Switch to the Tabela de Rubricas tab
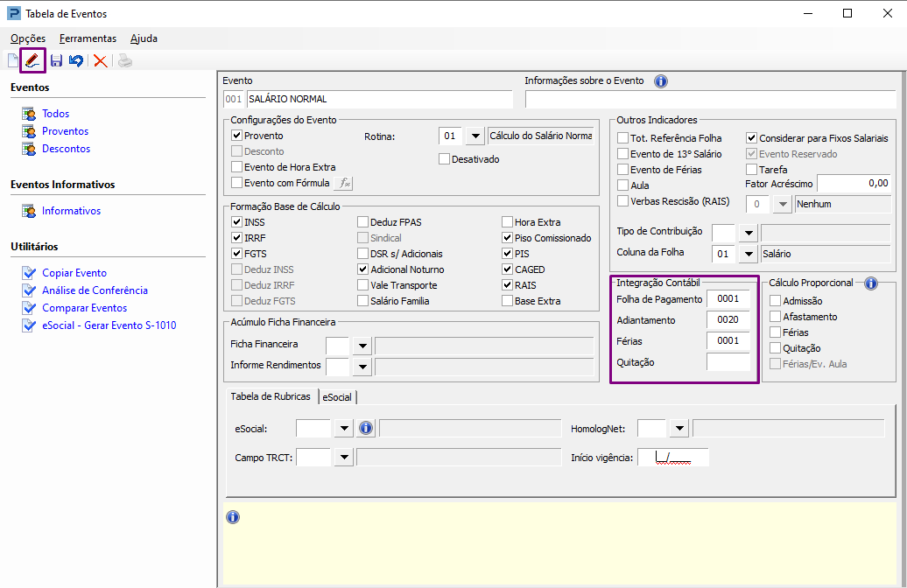This screenshot has width=907, height=588. pos(271,396)
